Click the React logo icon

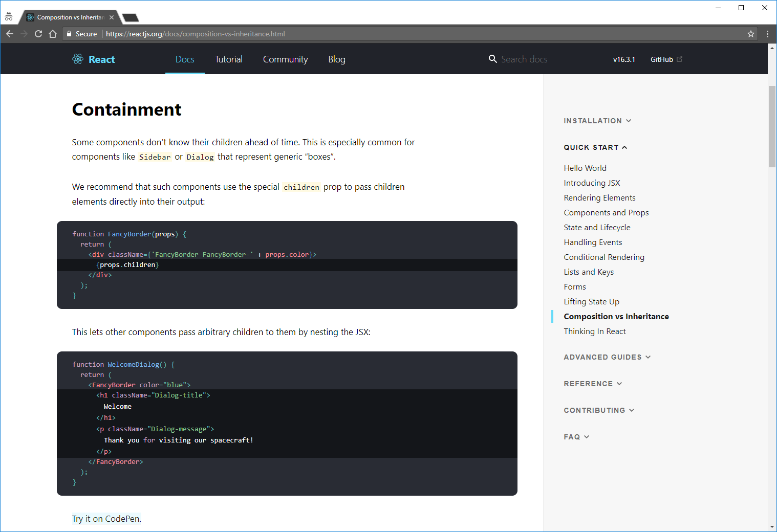(78, 59)
